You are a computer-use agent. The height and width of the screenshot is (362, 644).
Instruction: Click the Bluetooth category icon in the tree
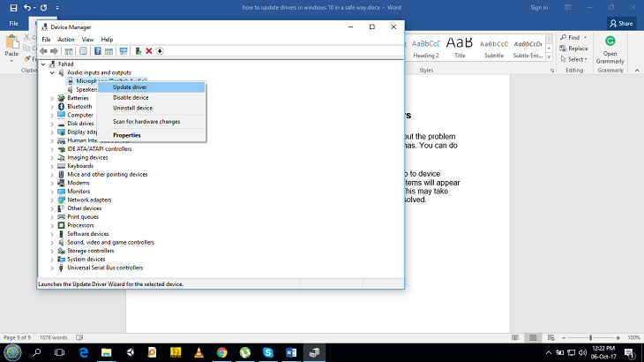click(61, 107)
